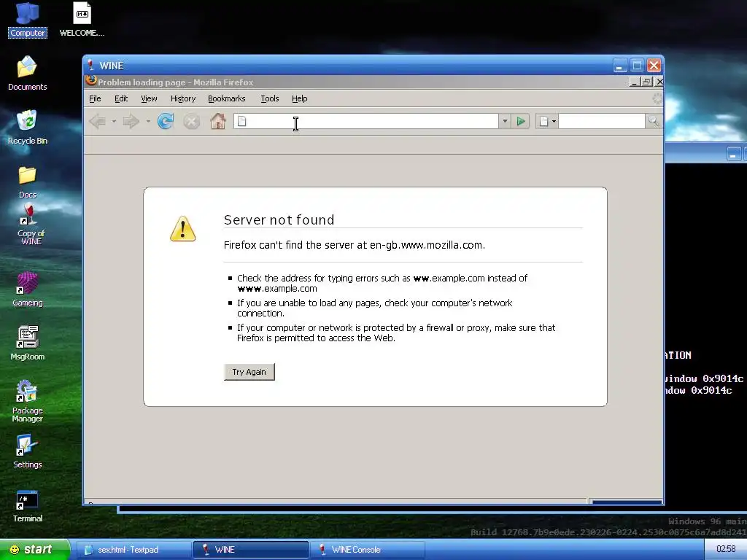This screenshot has width=747, height=560.
Task: Minimize the background console window
Action: 734,155
